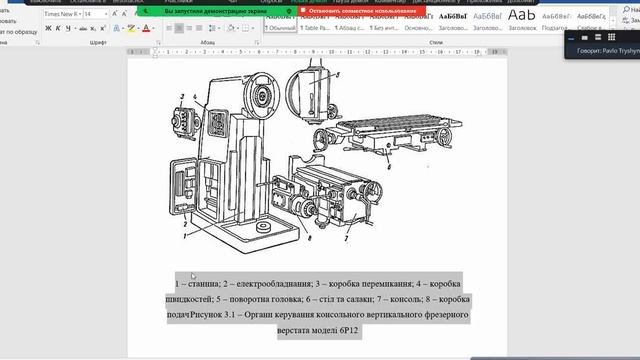Screen dimensions: 640x360
Task: Click caption text 'верстата моделі 6Р12'
Action: pyautogui.click(x=318, y=330)
